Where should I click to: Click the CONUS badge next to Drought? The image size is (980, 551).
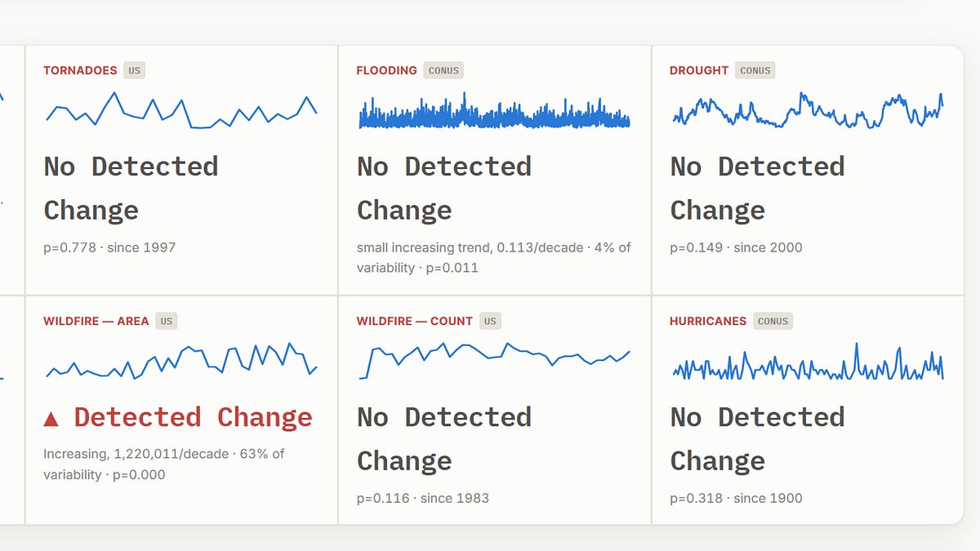pyautogui.click(x=755, y=70)
